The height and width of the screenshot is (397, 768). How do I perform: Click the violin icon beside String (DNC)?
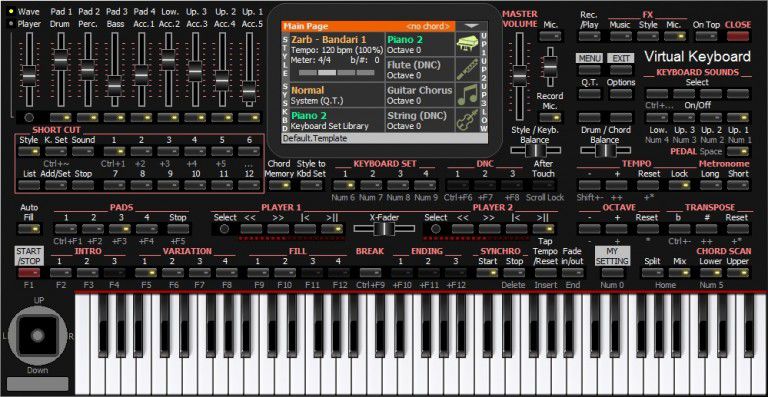point(467,120)
